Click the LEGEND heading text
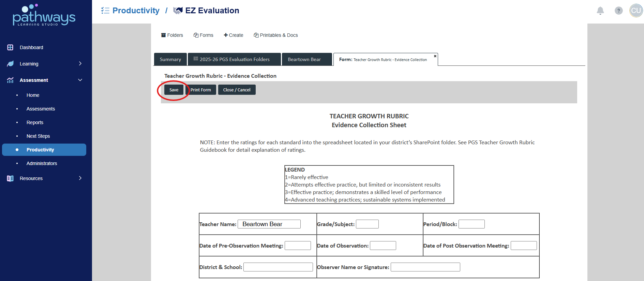Viewport: 644px width, 281px height. [295, 169]
